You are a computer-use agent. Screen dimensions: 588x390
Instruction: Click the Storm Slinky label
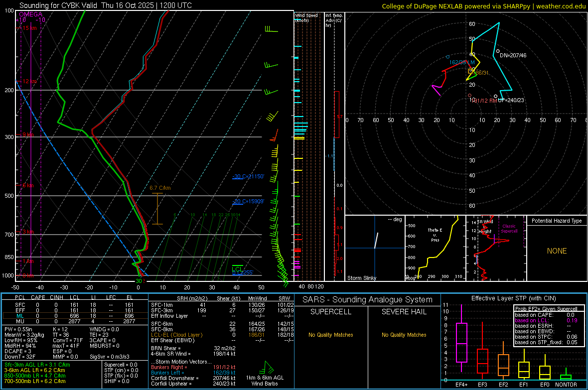coord(361,278)
